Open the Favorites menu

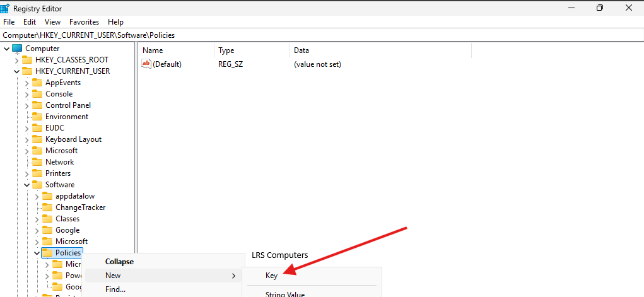(84, 22)
